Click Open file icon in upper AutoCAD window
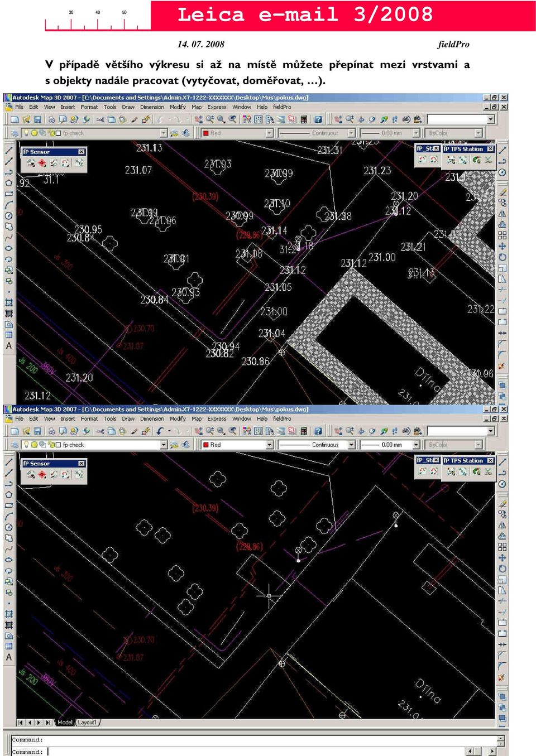Screen dimensions: 536x756 pos(26,119)
